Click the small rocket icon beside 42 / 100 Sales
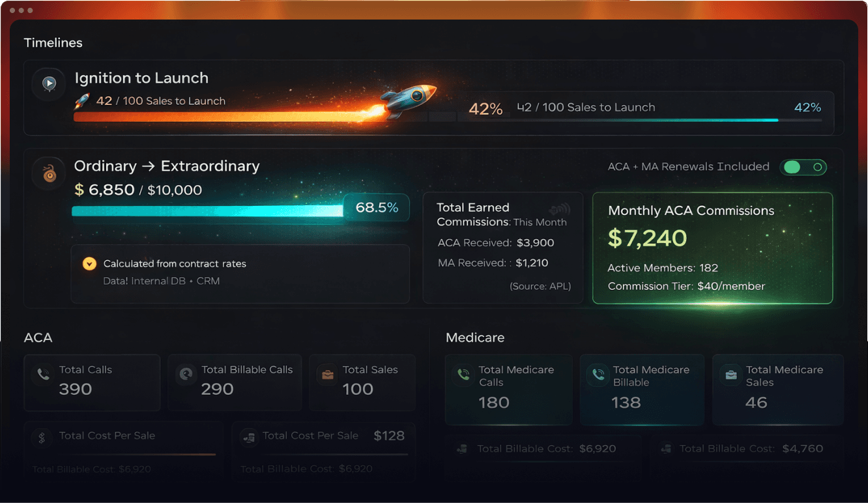868x503 pixels. click(x=81, y=101)
